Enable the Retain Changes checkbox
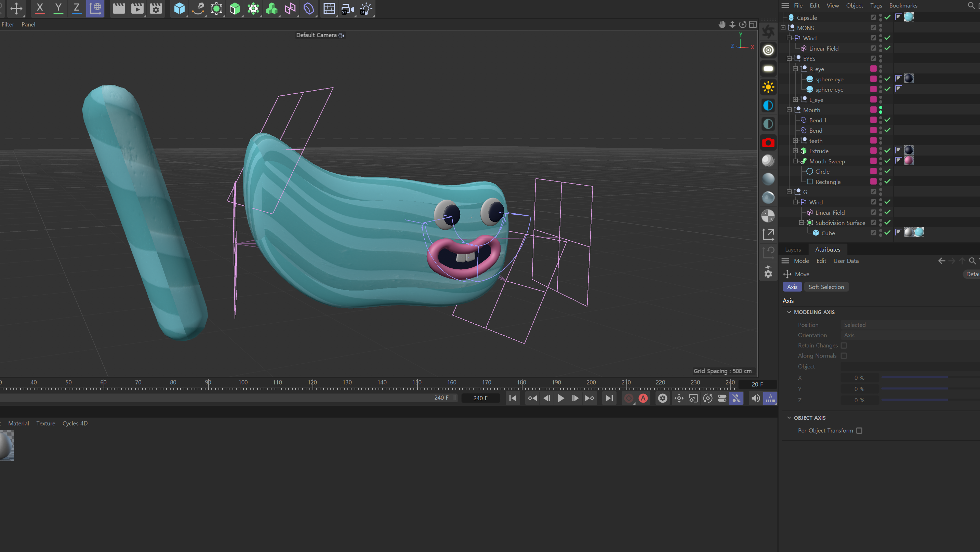 click(x=844, y=345)
